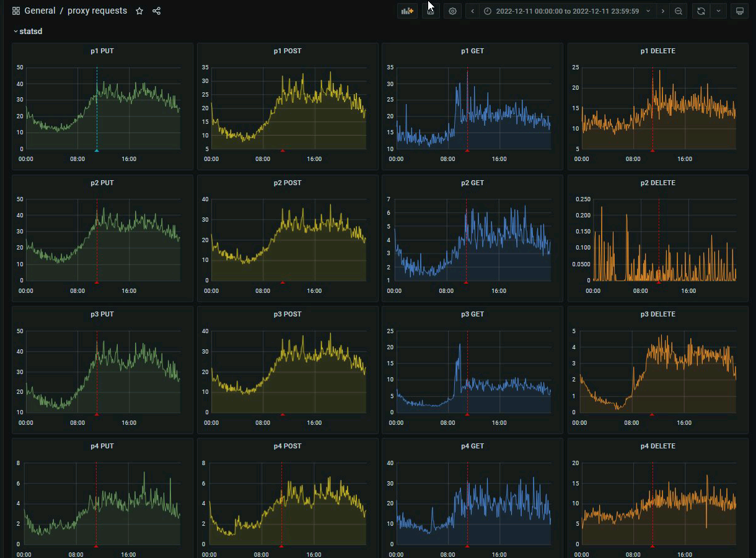The width and height of the screenshot is (756, 558).
Task: Click annotation marker under p2 PUT chart
Action: pos(97,282)
